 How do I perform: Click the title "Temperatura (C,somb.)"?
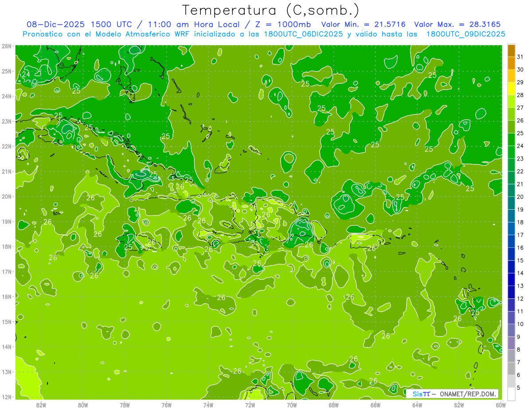point(270,10)
